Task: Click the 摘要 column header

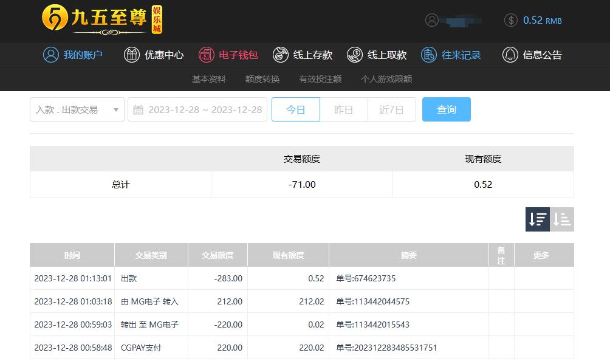Action: tap(408, 255)
